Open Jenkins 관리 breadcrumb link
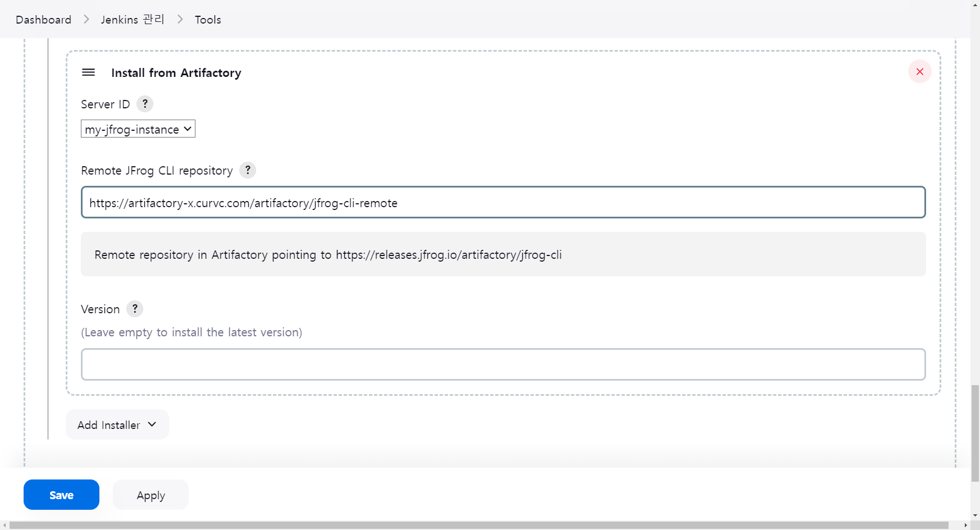980x530 pixels. click(133, 20)
